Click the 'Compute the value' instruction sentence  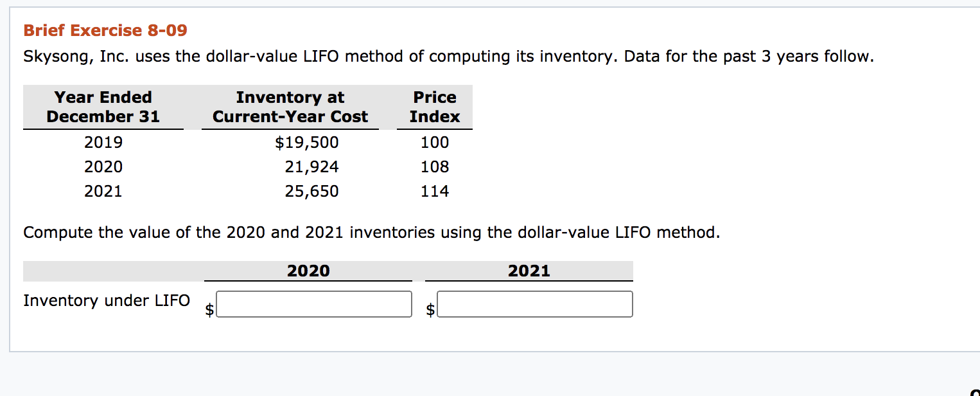tap(371, 232)
